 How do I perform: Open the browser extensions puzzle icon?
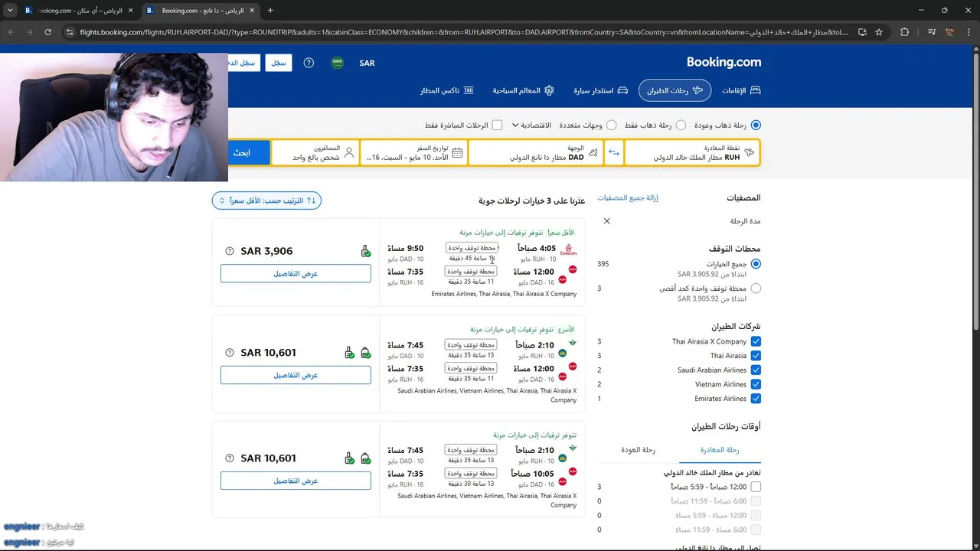click(904, 32)
